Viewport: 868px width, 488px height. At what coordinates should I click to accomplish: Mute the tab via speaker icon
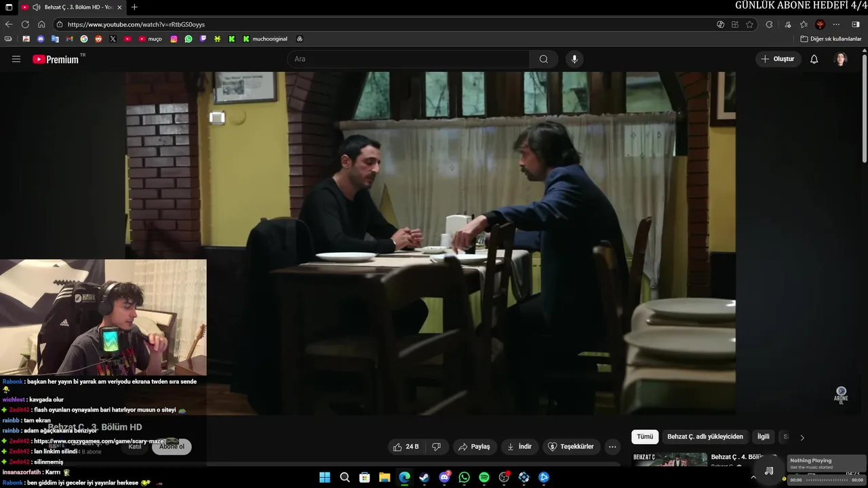click(x=35, y=7)
